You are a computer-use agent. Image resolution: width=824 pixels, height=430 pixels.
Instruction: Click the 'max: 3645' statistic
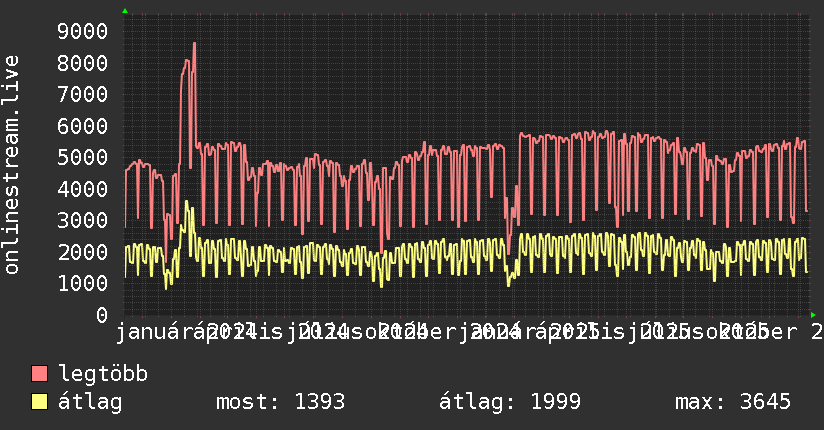click(733, 402)
